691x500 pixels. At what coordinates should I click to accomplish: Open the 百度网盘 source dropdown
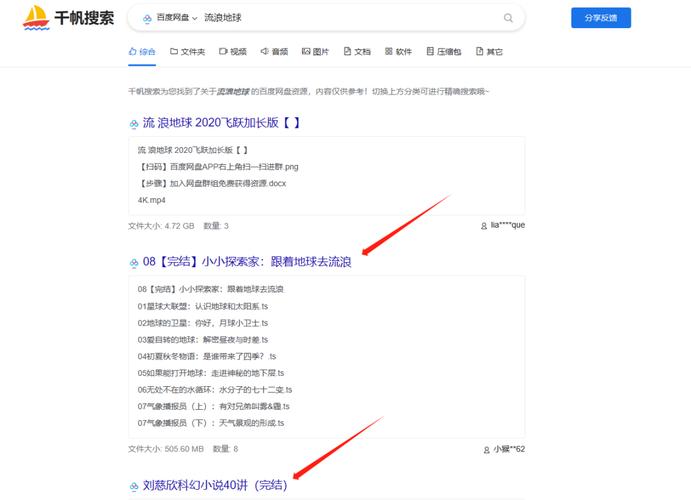pos(177,18)
